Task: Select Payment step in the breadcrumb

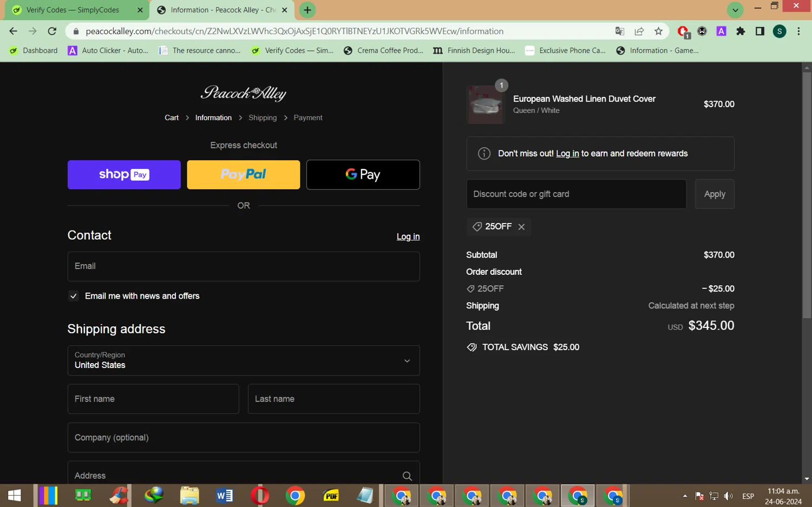Action: coord(308,117)
